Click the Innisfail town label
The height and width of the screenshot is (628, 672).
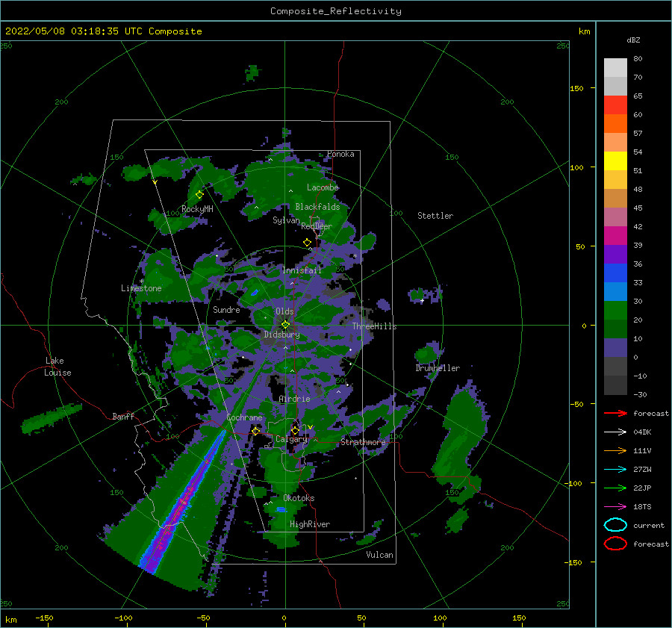[x=302, y=270]
